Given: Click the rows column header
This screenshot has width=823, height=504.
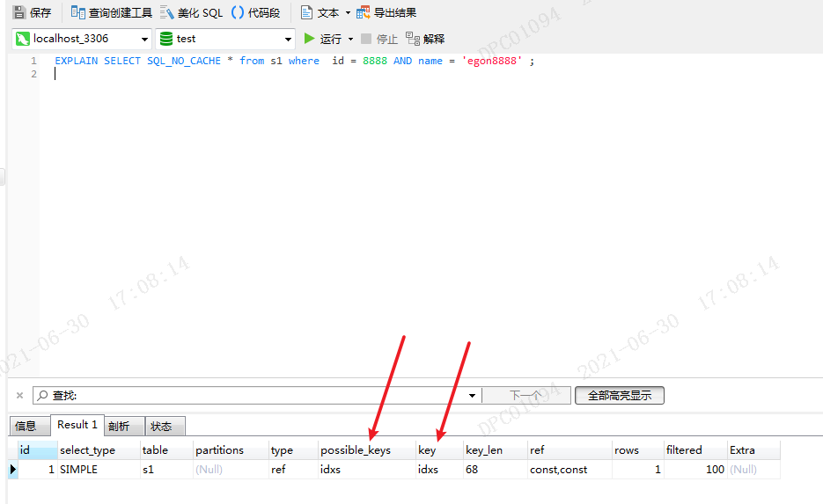Looking at the screenshot, I should click(x=638, y=450).
